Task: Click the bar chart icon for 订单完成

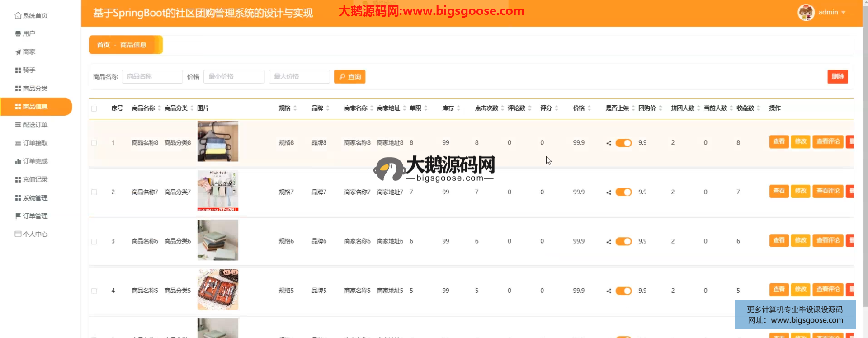Action: pos(18,161)
